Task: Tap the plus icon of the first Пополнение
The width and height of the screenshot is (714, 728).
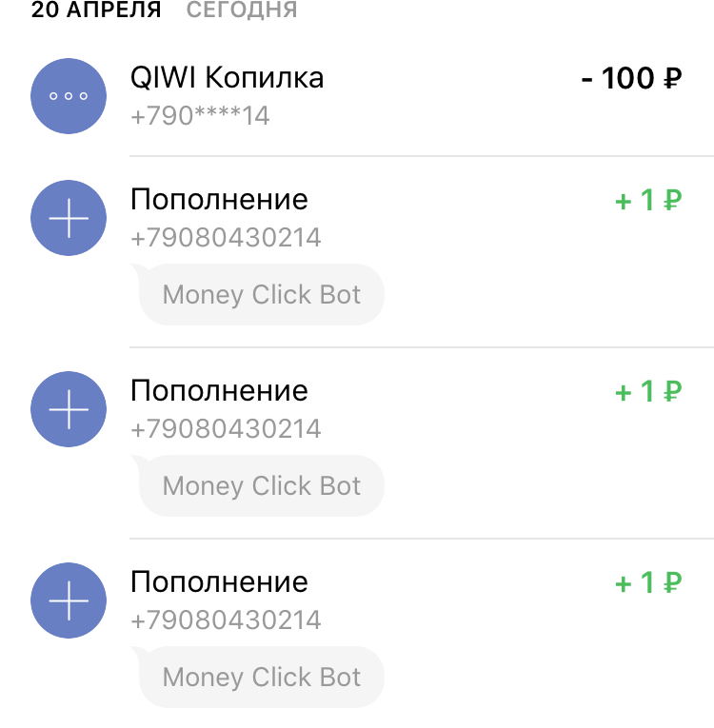Action: [69, 218]
